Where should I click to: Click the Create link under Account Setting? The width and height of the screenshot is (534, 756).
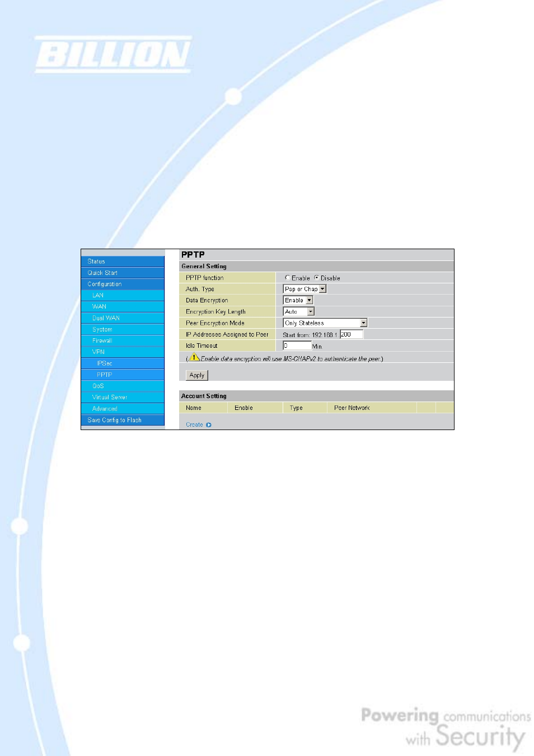pos(194,424)
